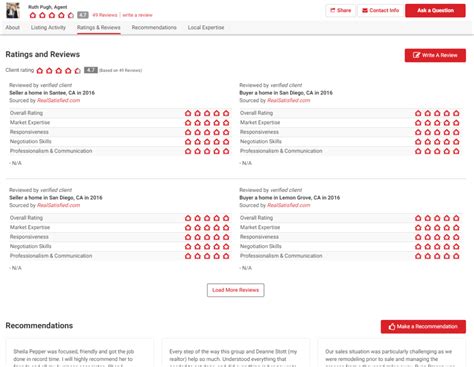Load More Reviews
Viewport: 474px width, 367px height.
tap(235, 290)
